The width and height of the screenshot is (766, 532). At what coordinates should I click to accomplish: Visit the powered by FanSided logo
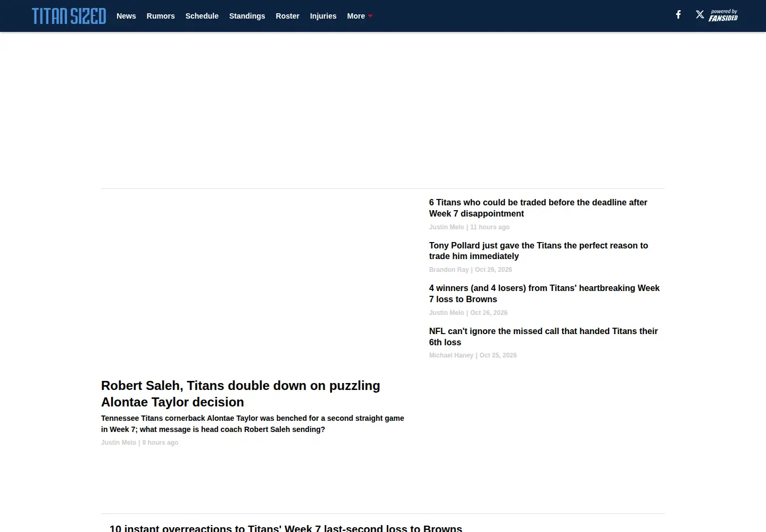point(723,15)
